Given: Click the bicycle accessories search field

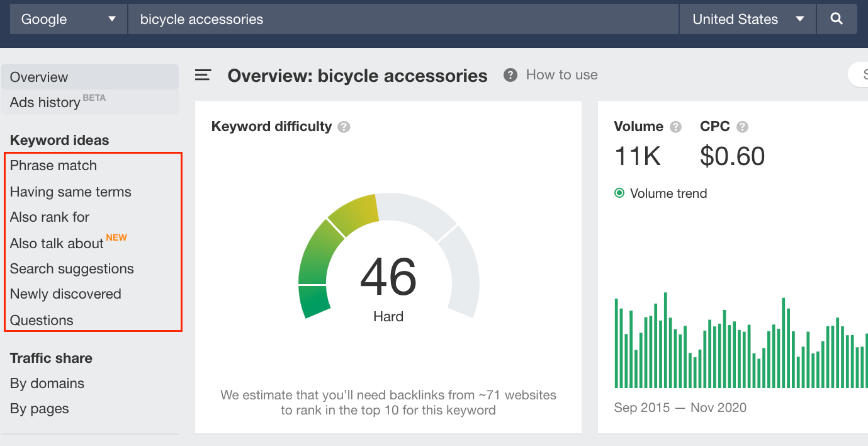Looking at the screenshot, I should [315, 19].
